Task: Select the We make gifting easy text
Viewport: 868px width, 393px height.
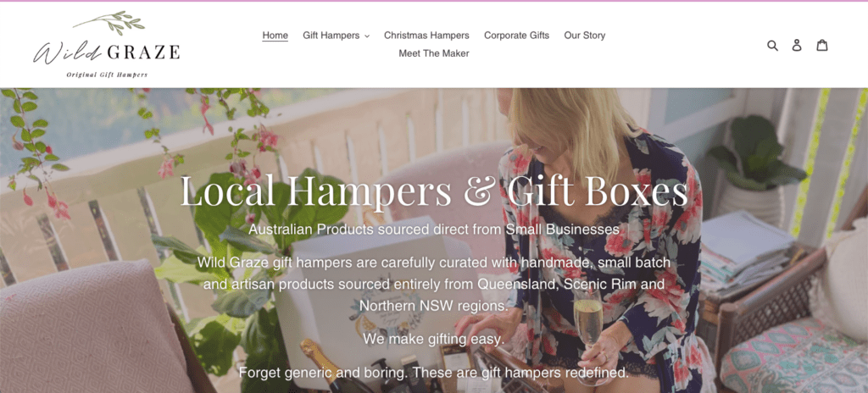Action: tap(434, 339)
